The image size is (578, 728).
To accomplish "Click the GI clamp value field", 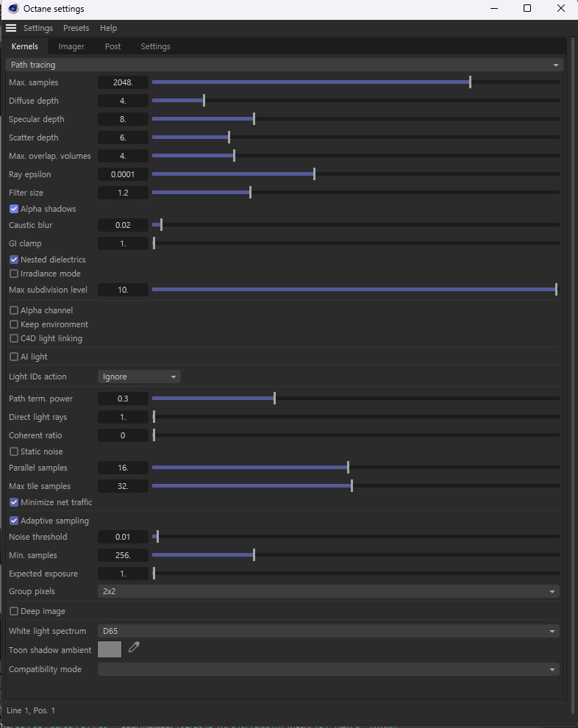I will click(x=123, y=243).
